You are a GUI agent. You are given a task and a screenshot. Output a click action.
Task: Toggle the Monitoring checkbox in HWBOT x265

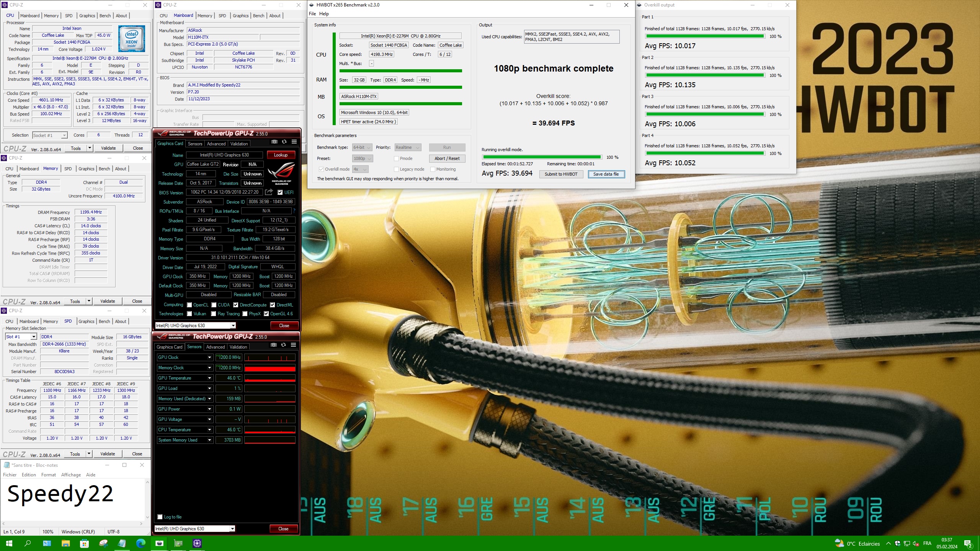click(433, 169)
